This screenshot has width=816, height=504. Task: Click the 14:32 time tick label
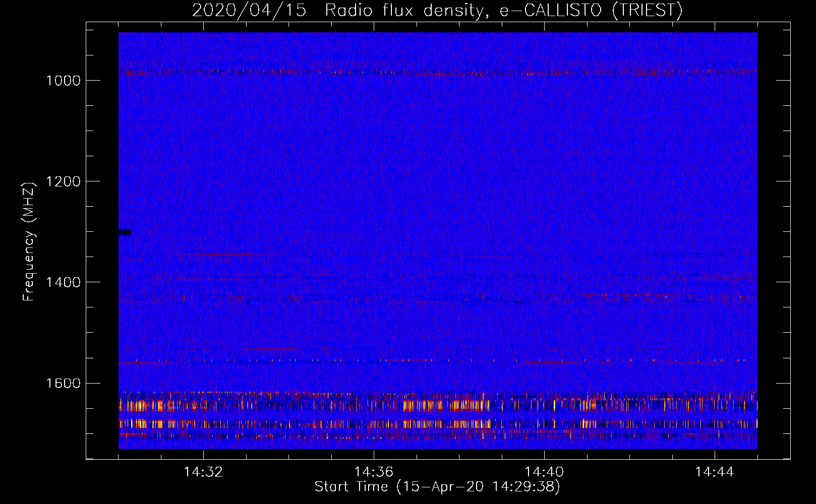coord(203,472)
